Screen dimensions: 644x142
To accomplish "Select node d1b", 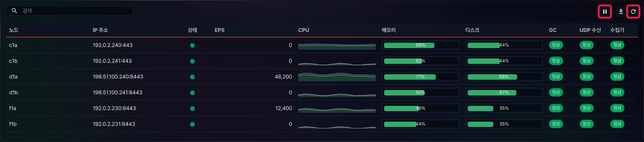I will (x=14, y=93).
